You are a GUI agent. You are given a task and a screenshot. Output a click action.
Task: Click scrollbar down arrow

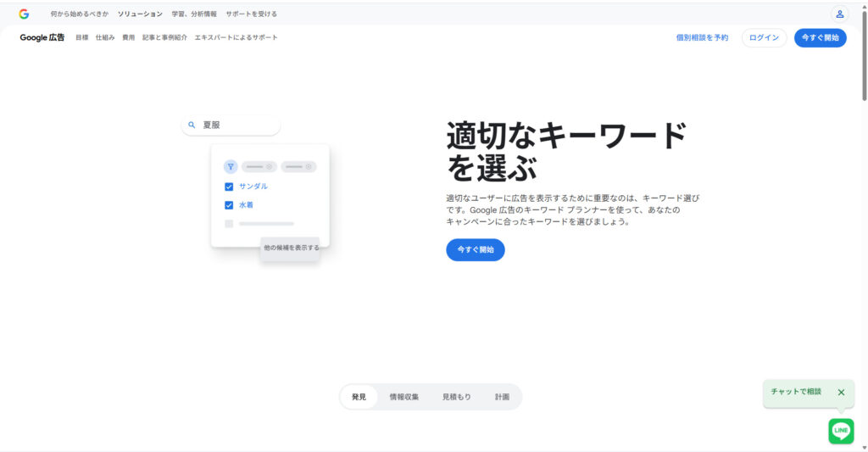[864, 448]
